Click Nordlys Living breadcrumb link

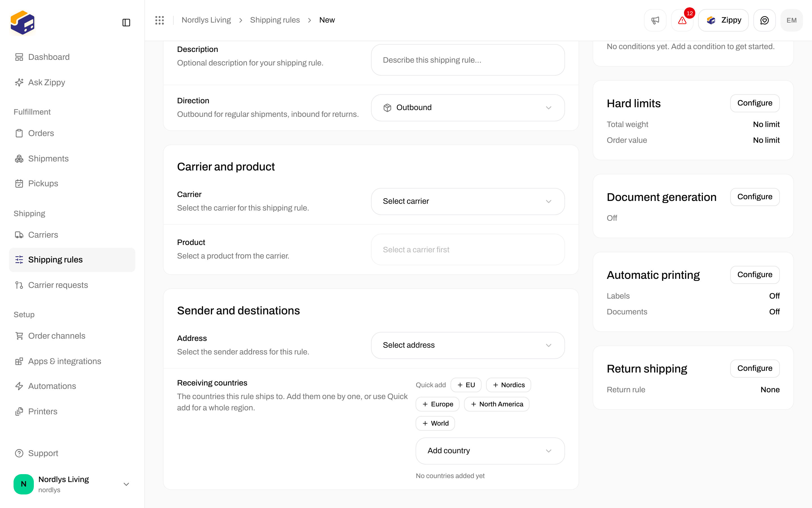click(206, 20)
